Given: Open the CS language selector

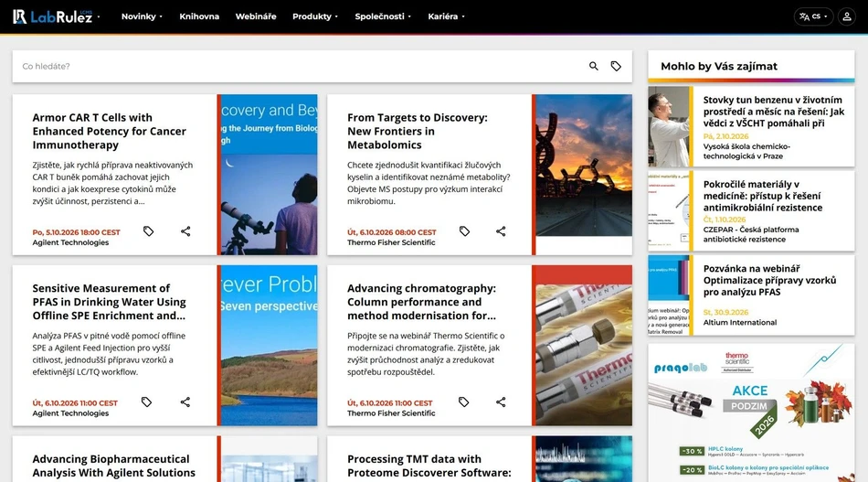Looking at the screenshot, I should coord(813,16).
